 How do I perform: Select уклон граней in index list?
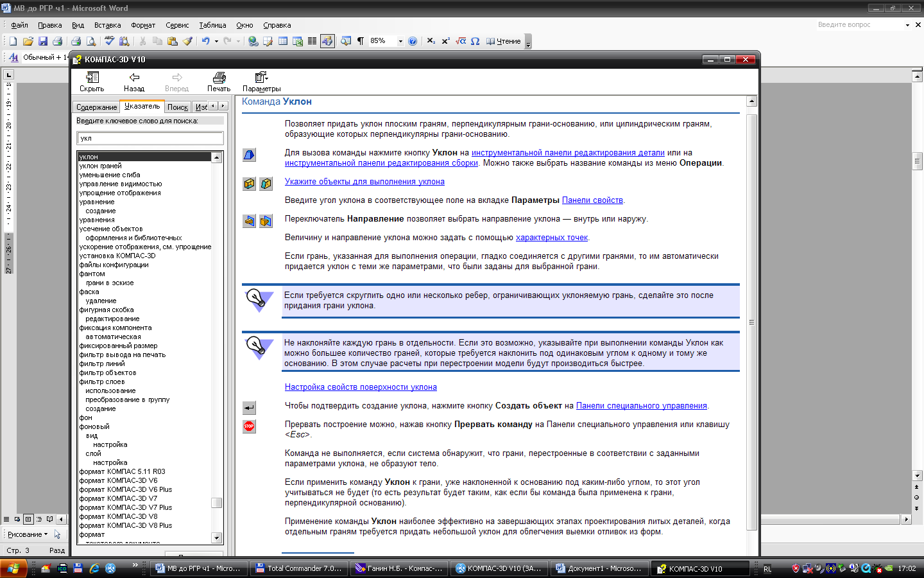coord(100,166)
